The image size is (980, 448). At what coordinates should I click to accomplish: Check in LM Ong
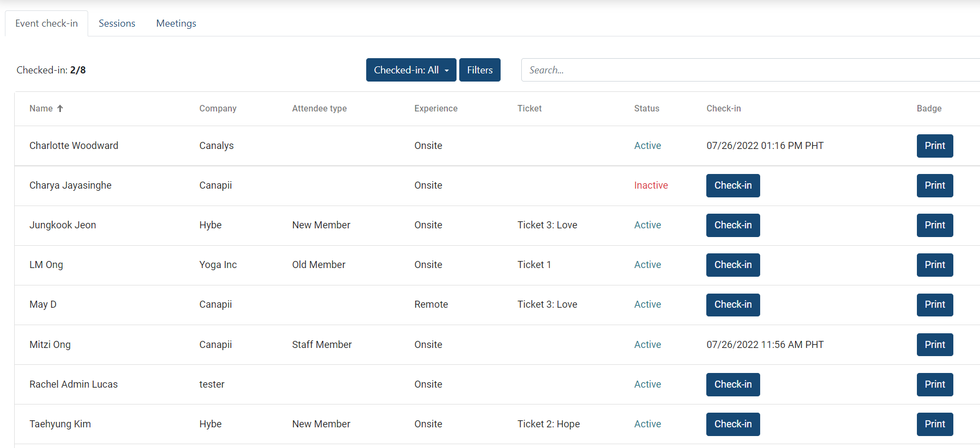[732, 265]
